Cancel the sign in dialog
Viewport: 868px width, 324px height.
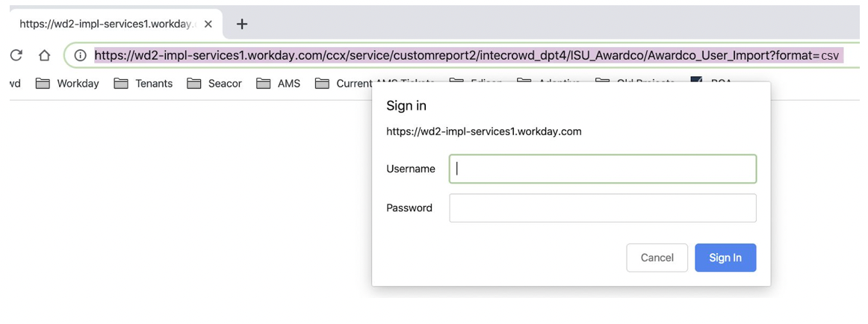(x=657, y=258)
